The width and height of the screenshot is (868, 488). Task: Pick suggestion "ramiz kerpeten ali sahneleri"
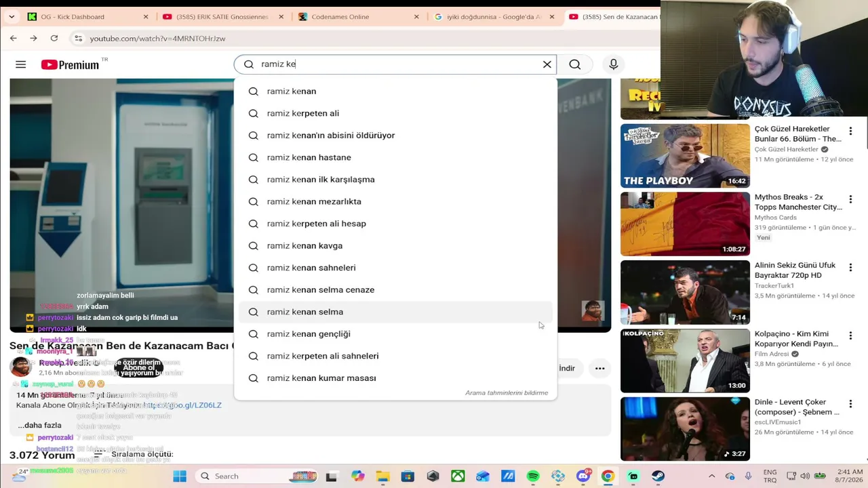[x=395, y=356]
